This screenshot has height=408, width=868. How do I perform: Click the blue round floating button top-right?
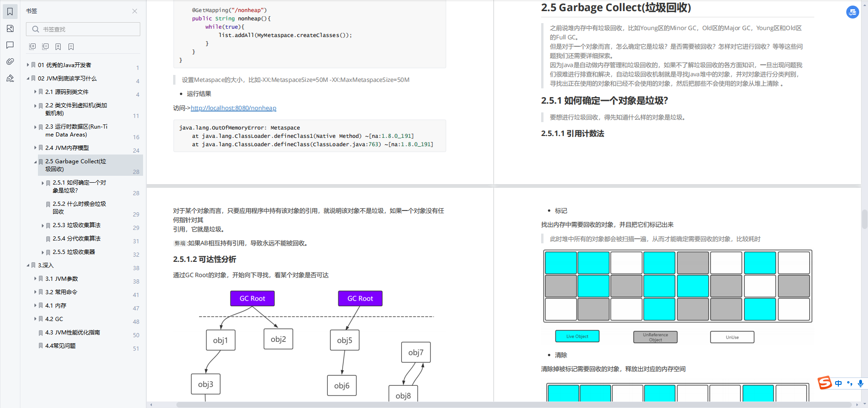pyautogui.click(x=853, y=12)
